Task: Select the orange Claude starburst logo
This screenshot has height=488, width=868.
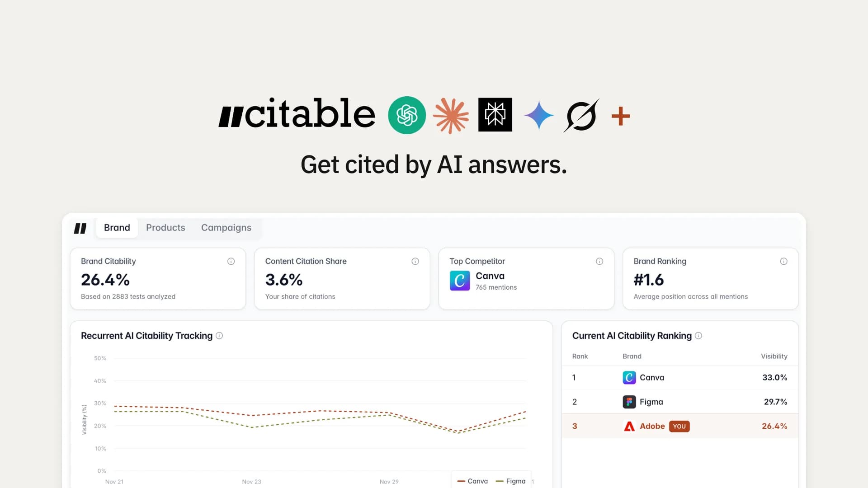Action: coord(451,115)
